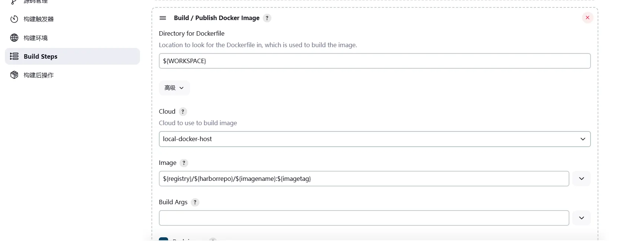Click the "Build / Publish Docker Image" step title
This screenshot has height=241, width=644.
(x=217, y=18)
